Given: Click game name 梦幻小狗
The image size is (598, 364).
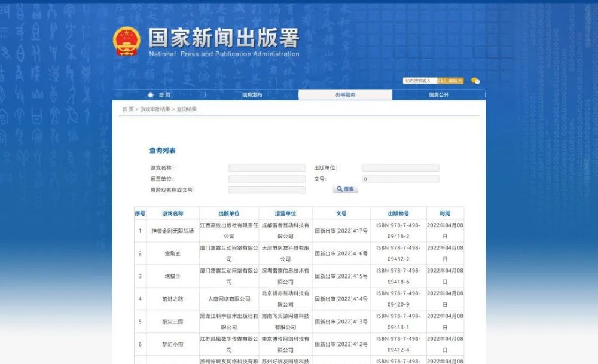Looking at the screenshot, I should 173,344.
